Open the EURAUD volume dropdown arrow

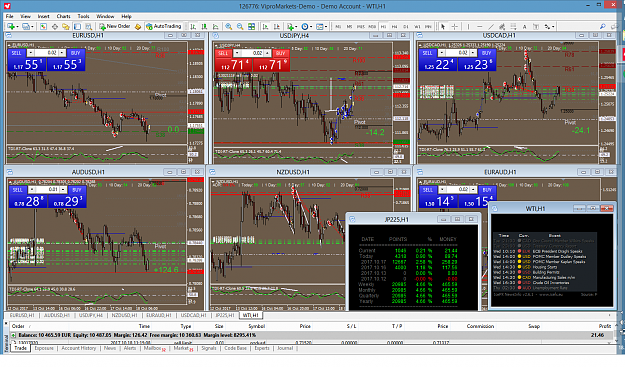(x=442, y=190)
